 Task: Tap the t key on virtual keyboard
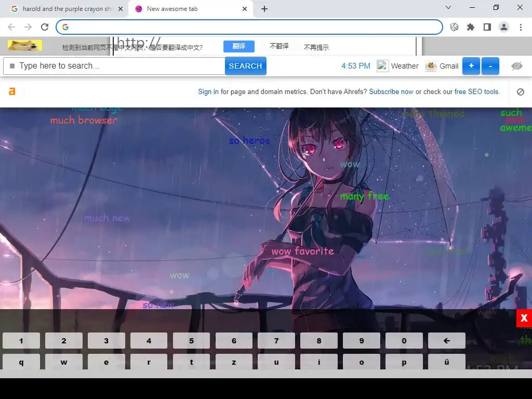tap(191, 362)
